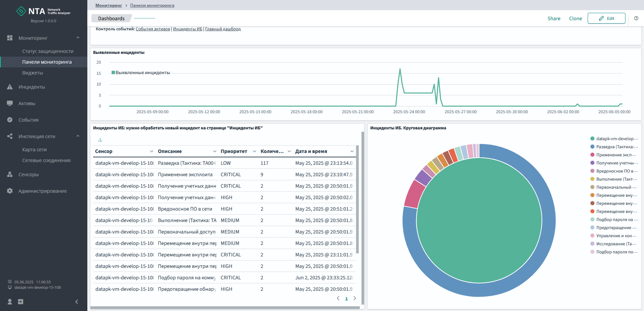Click the События compass icon
Screen dimensions: 644x311
coord(10,120)
